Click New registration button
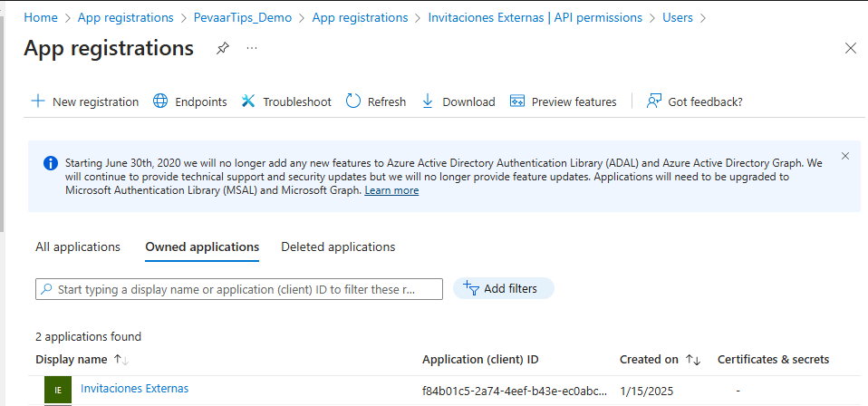 (84, 101)
